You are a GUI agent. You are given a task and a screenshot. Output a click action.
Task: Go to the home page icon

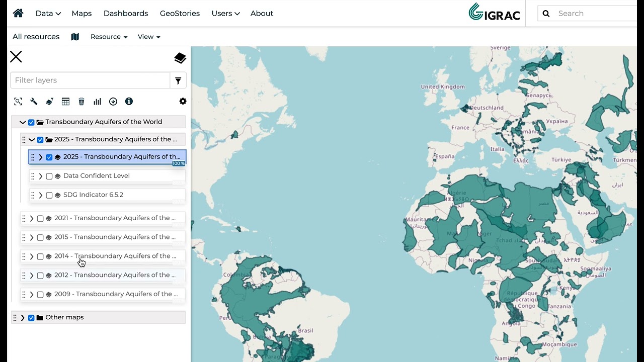18,13
